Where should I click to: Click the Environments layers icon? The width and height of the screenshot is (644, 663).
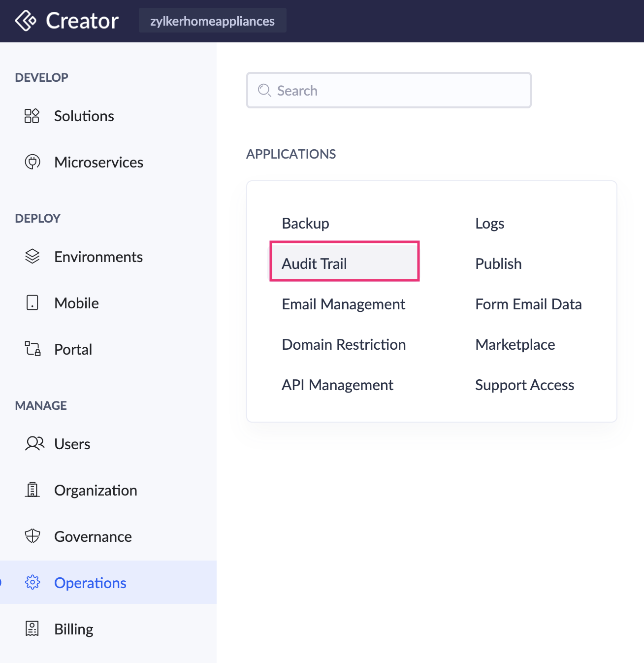[32, 257]
